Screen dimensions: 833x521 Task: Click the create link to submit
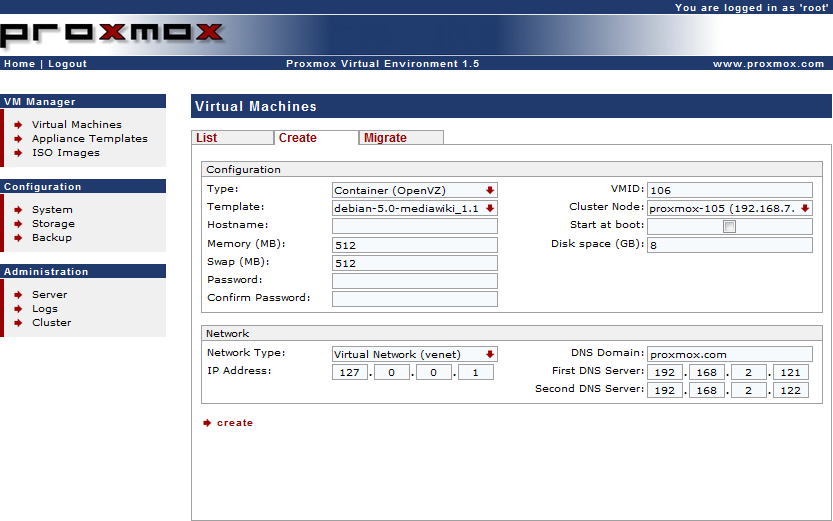pyautogui.click(x=235, y=423)
